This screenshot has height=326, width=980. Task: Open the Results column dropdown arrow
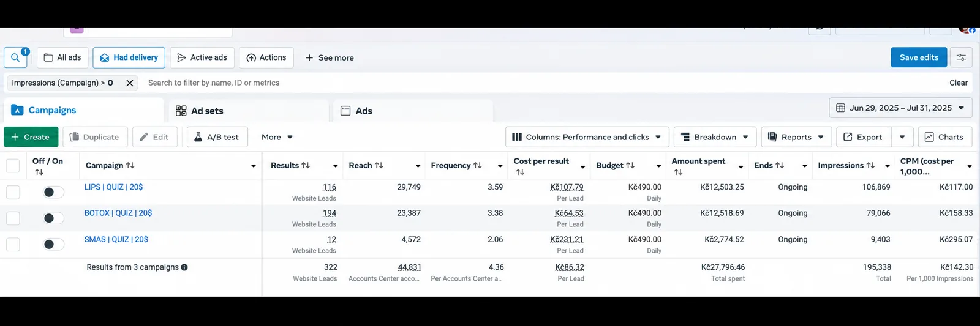(x=336, y=166)
